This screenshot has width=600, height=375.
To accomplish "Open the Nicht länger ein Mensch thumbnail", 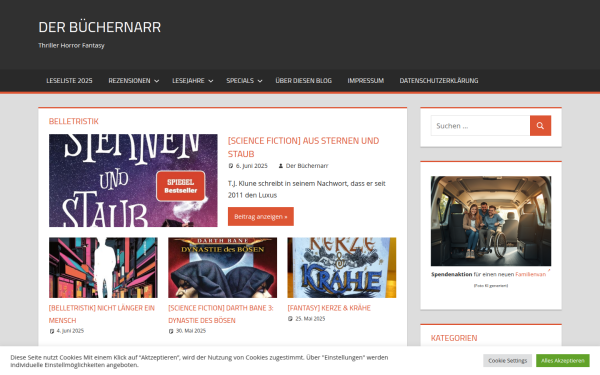I will click(x=103, y=267).
